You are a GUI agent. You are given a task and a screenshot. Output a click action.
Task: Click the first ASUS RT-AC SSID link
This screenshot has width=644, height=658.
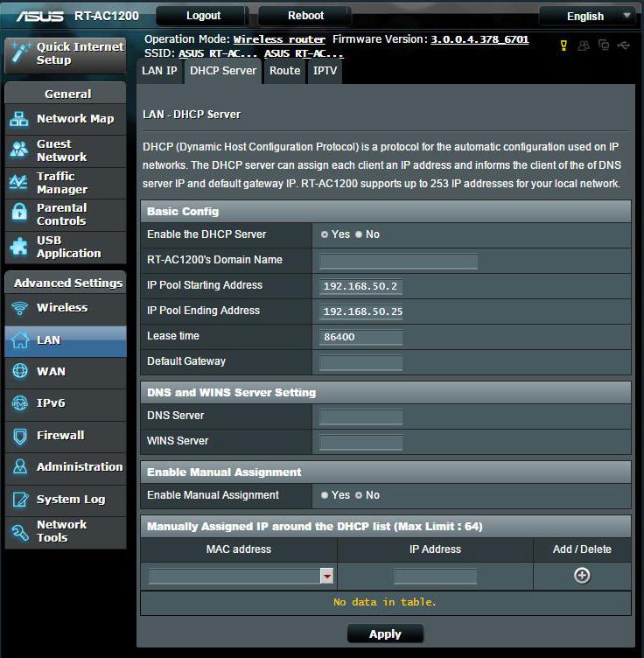217,53
